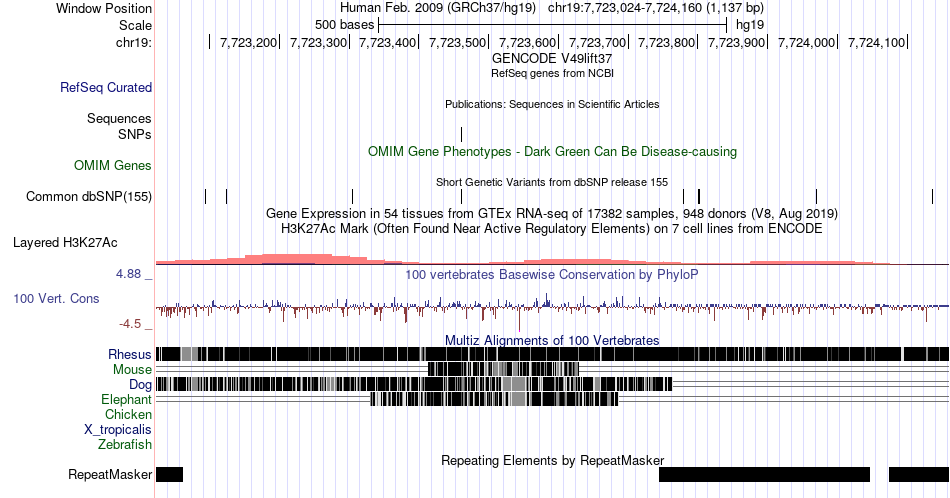
Task: Click the chr19: ruler label
Action: (x=134, y=42)
